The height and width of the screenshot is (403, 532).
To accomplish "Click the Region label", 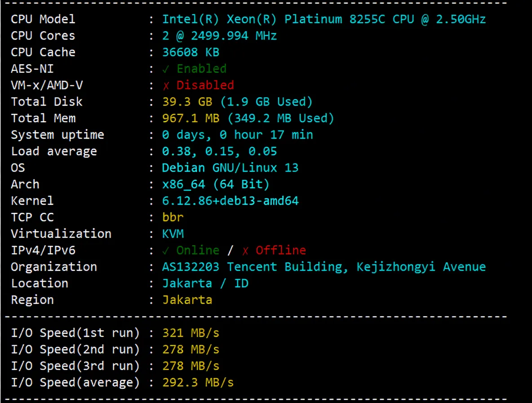I will (32, 300).
